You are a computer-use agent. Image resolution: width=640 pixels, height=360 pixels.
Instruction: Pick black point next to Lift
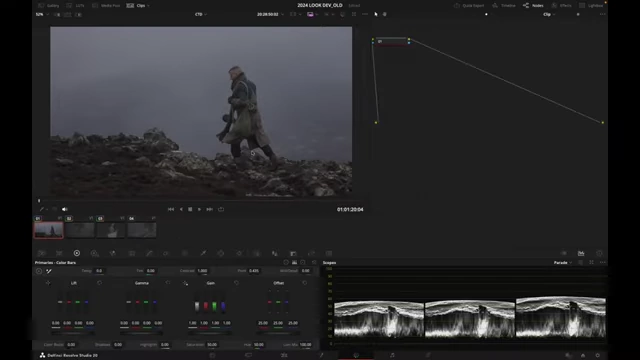pos(48,283)
